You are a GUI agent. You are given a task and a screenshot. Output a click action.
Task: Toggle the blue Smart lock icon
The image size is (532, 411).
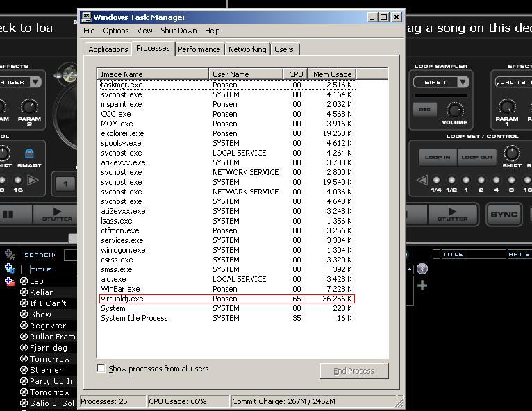29,153
